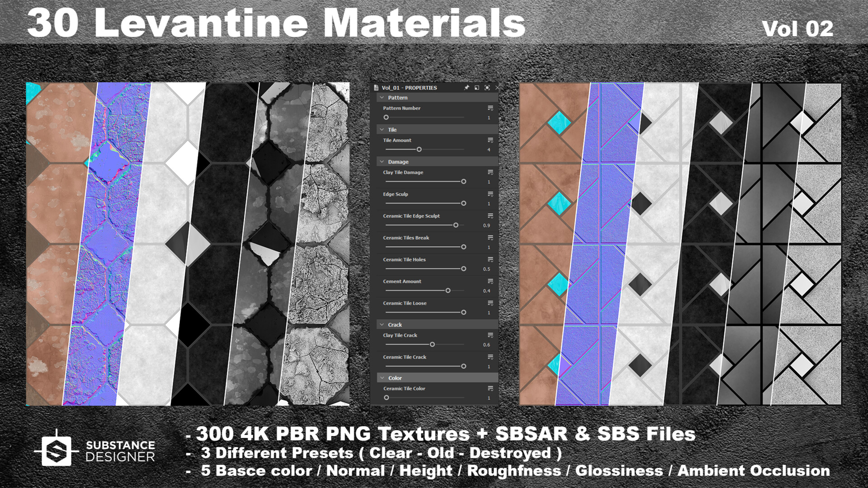Collapse the Tile section
This screenshot has width=868, height=488.
(382, 129)
